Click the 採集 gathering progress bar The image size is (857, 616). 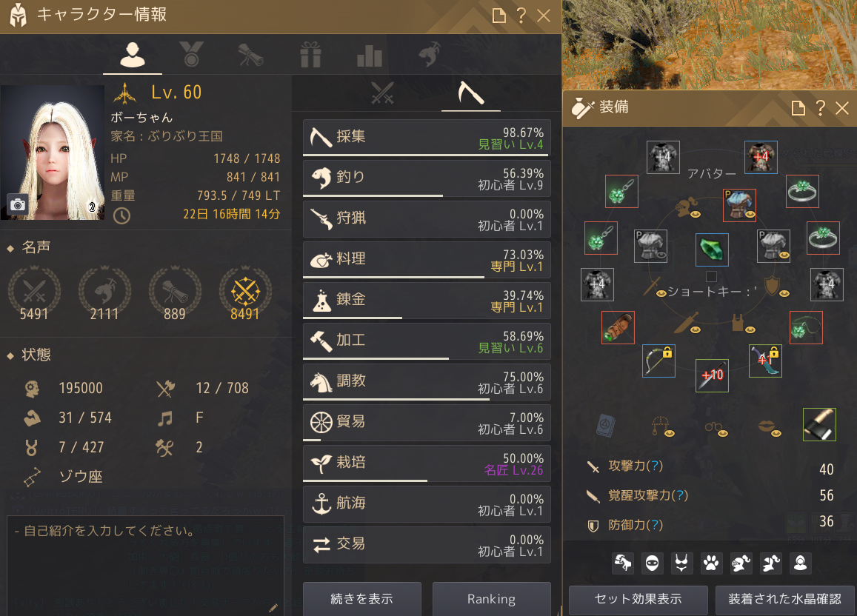(x=426, y=155)
